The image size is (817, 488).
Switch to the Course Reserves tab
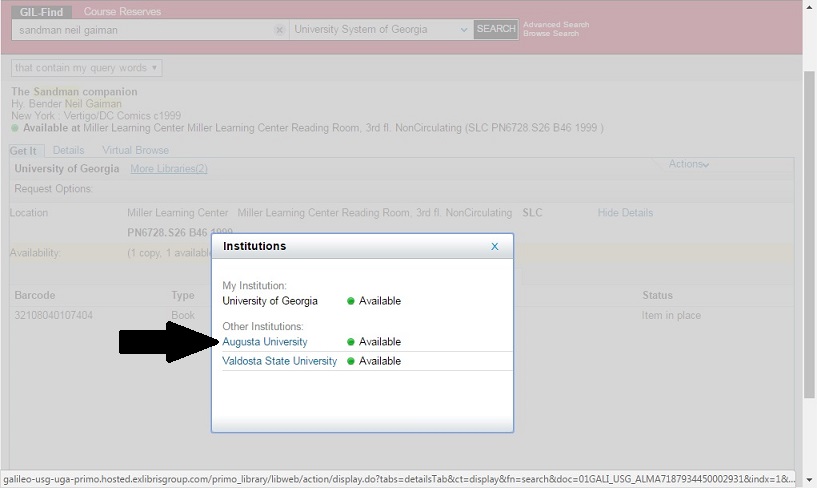pos(122,12)
